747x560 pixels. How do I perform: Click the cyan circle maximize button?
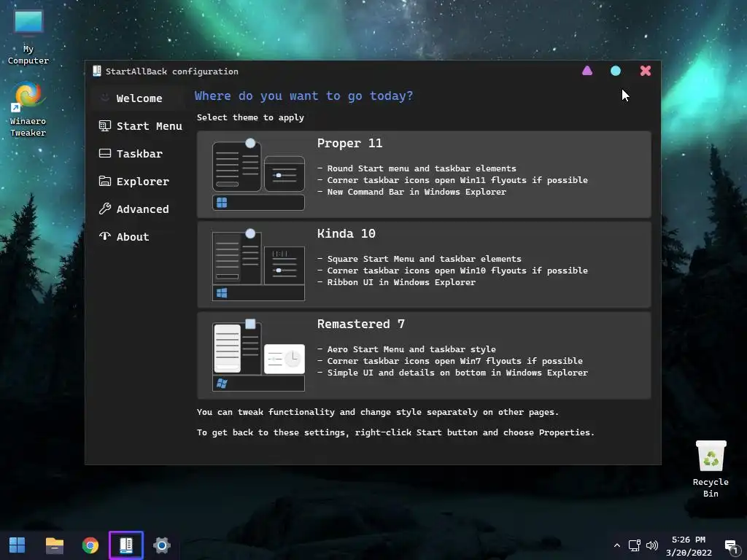coord(616,71)
